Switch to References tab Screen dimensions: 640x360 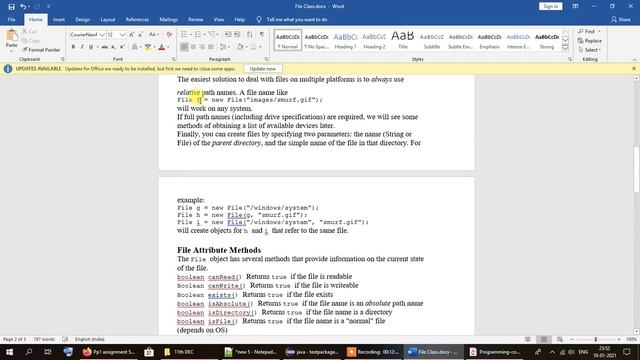point(137,20)
